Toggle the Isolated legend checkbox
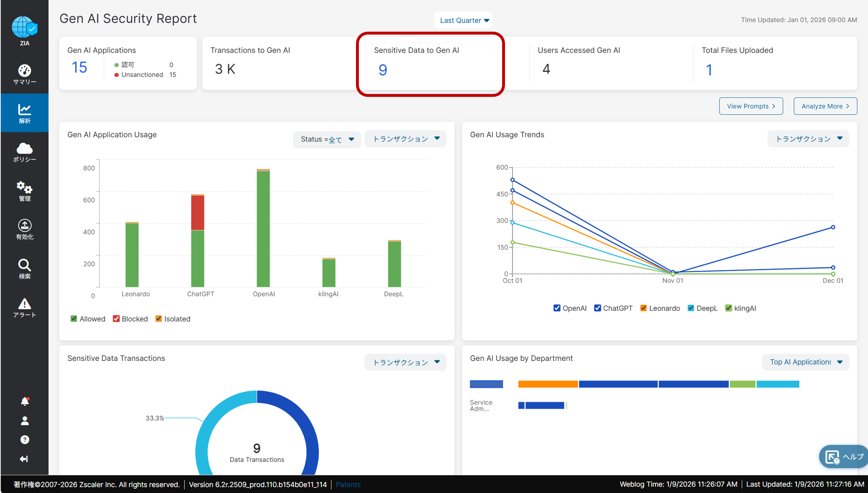868x493 pixels. 159,319
